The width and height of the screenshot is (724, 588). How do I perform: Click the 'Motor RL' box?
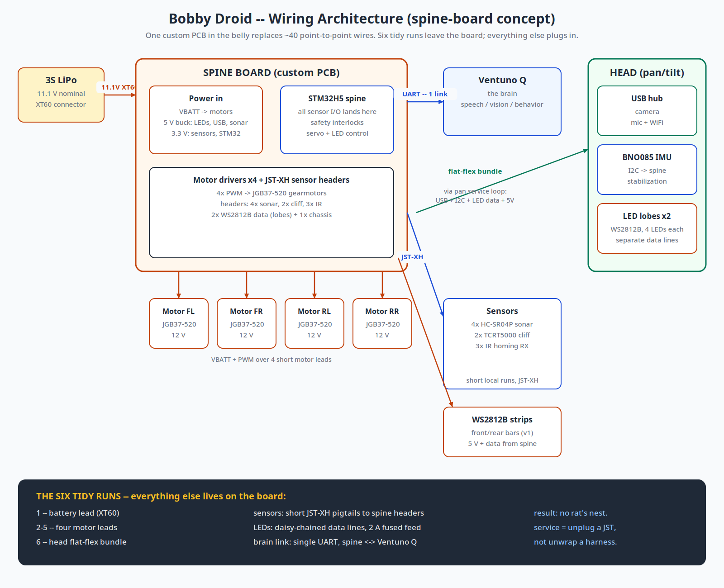point(314,323)
